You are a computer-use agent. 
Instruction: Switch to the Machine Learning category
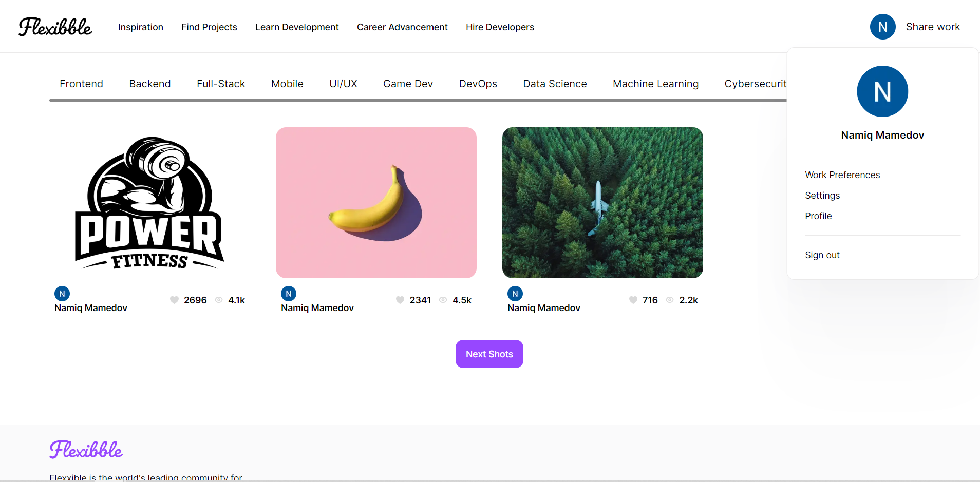(655, 84)
